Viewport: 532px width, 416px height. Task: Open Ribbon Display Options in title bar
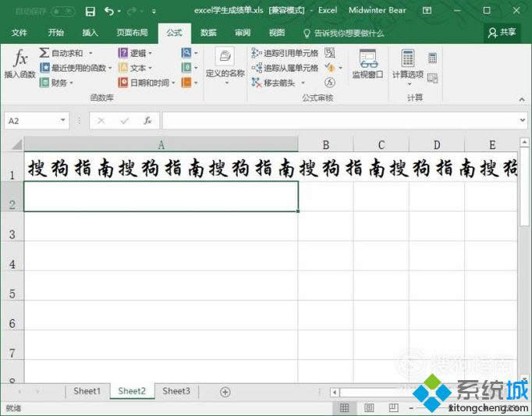tap(427, 10)
